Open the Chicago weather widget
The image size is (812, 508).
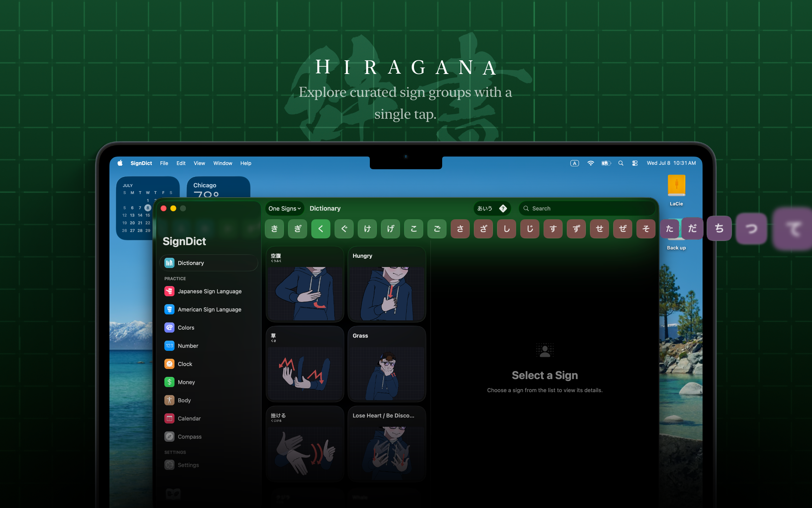click(x=219, y=187)
